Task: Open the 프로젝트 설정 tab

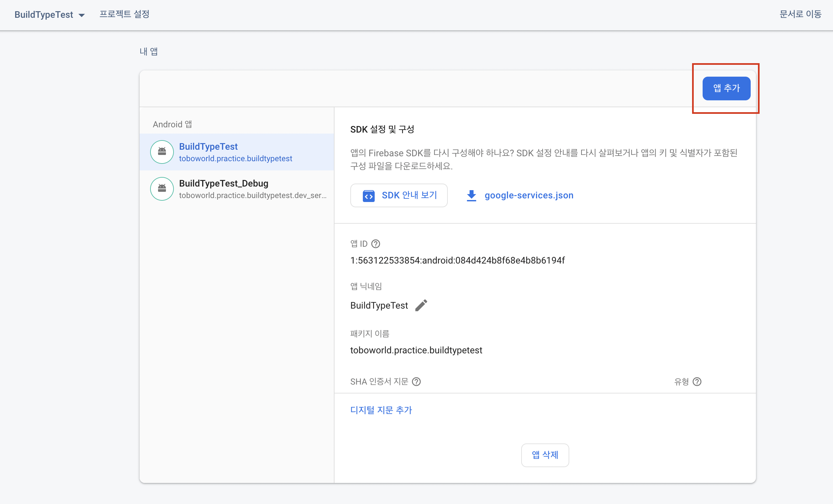Action: [124, 14]
